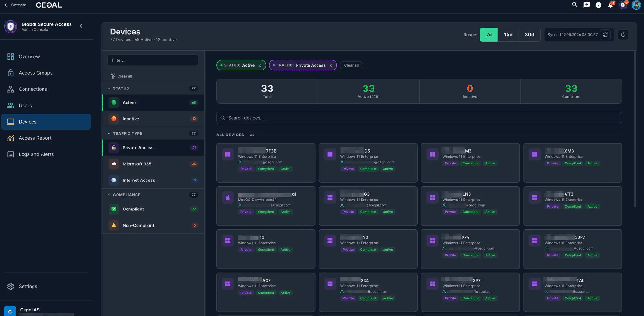Switch range to 30d

click(529, 35)
